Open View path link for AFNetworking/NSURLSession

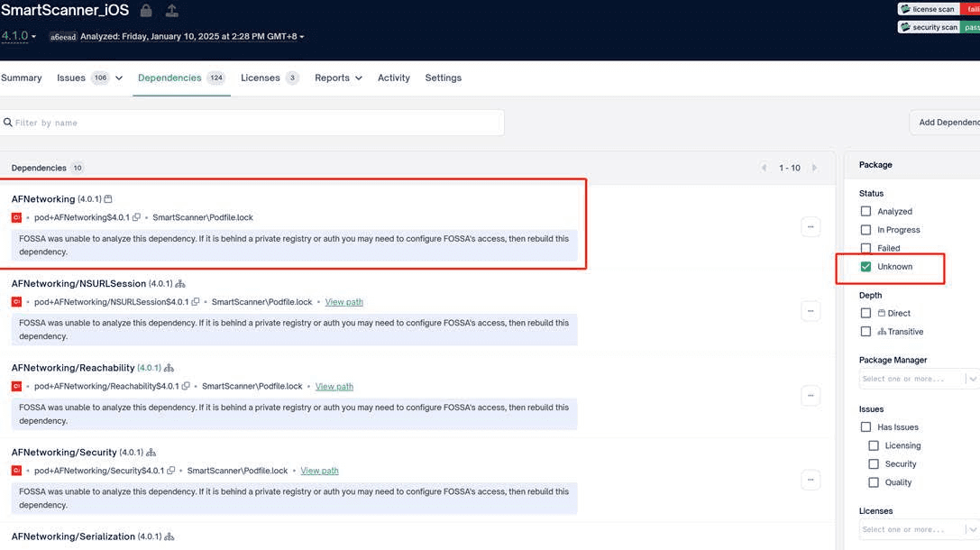coord(343,302)
